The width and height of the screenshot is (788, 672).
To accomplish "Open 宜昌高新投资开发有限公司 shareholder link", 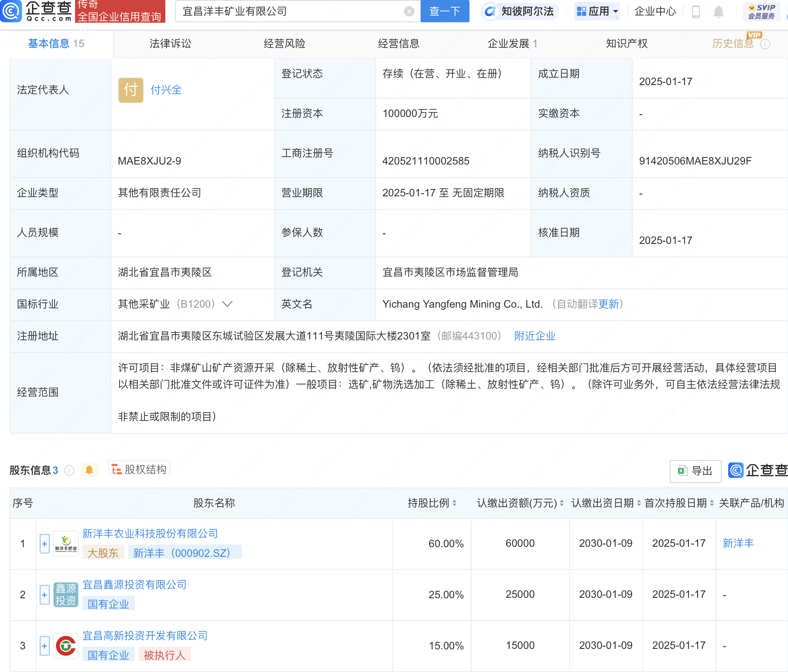I will (x=145, y=636).
